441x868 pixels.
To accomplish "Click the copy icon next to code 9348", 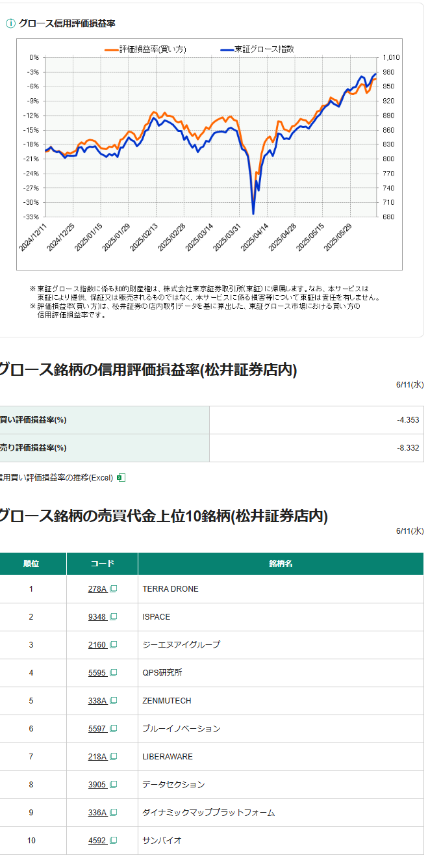I will point(114,617).
